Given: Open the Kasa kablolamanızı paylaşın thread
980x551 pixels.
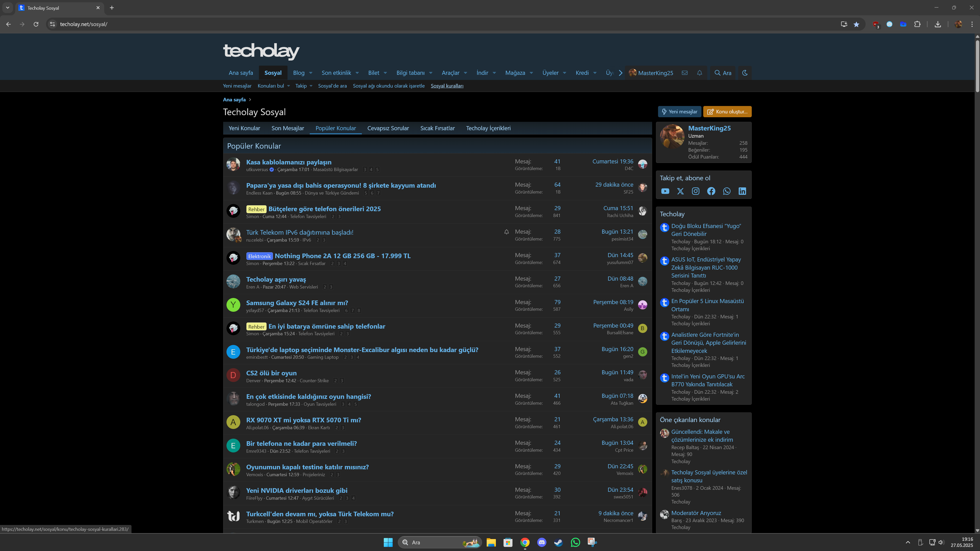Looking at the screenshot, I should [x=288, y=162].
